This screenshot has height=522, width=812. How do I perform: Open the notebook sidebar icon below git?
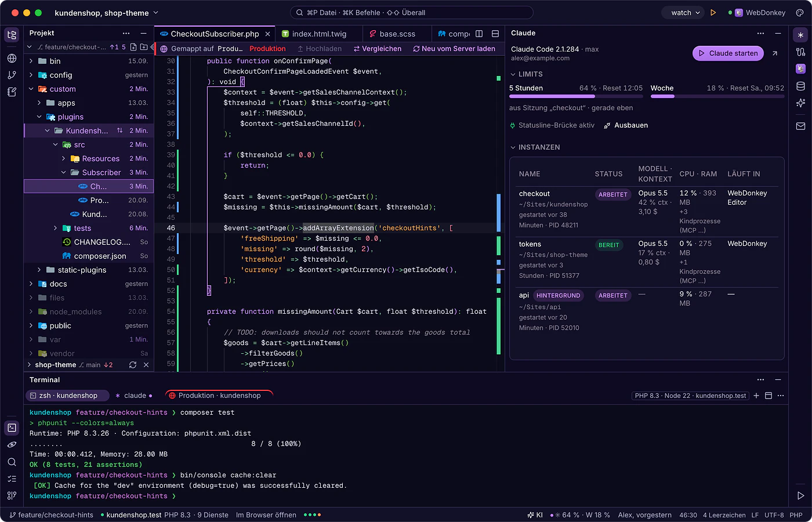12,92
